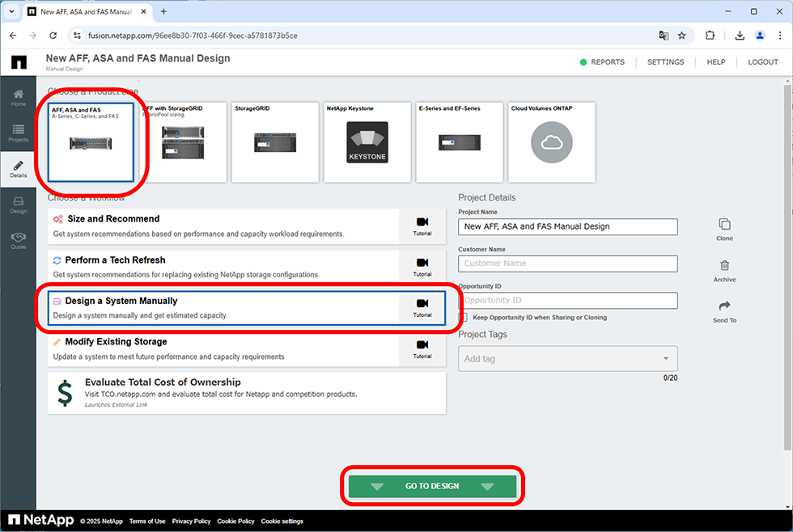Image resolution: width=793 pixels, height=532 pixels.
Task: Open Evaluate Total Cost of Ownership link
Action: 247,393
